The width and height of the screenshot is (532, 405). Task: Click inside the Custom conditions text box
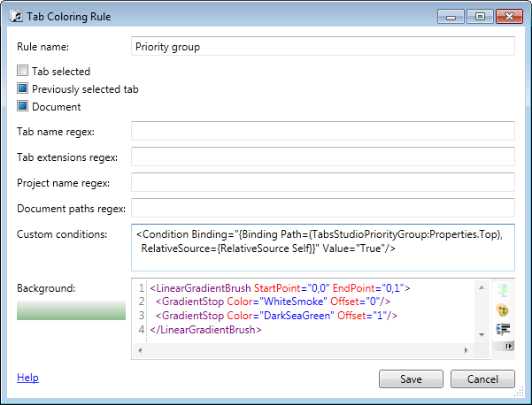point(323,248)
